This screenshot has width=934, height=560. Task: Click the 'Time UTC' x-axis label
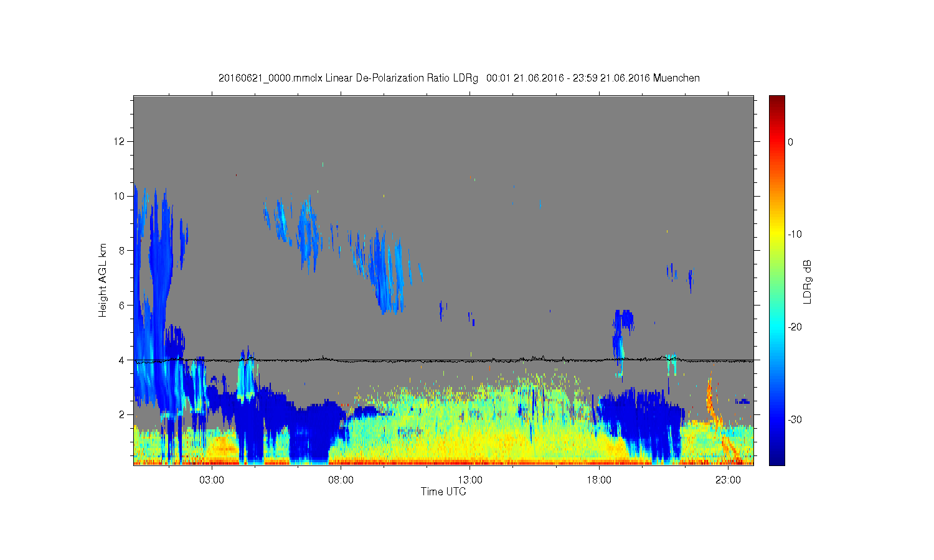tap(443, 492)
